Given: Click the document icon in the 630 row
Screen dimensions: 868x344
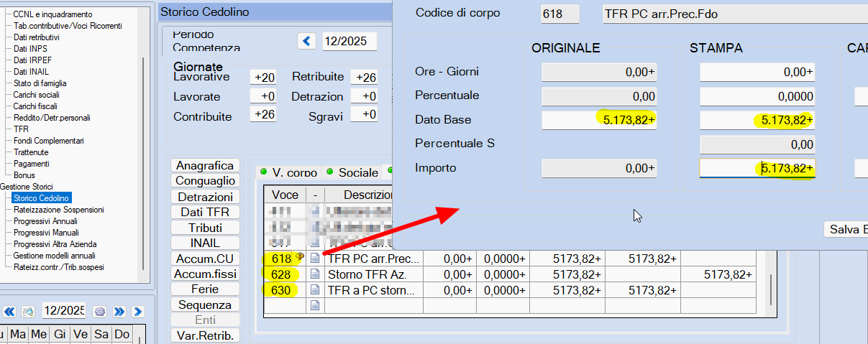Looking at the screenshot, I should click(x=315, y=290).
